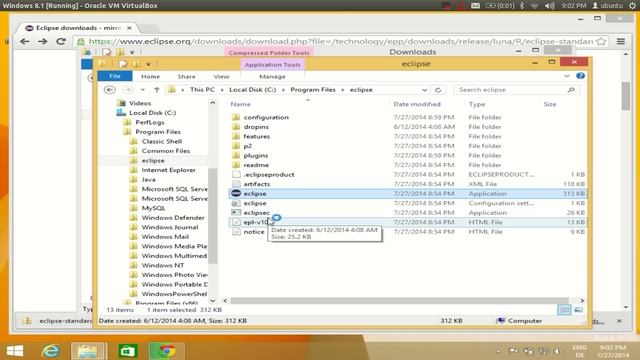Select the Eclipse downloads Chrome tab

click(x=78, y=28)
